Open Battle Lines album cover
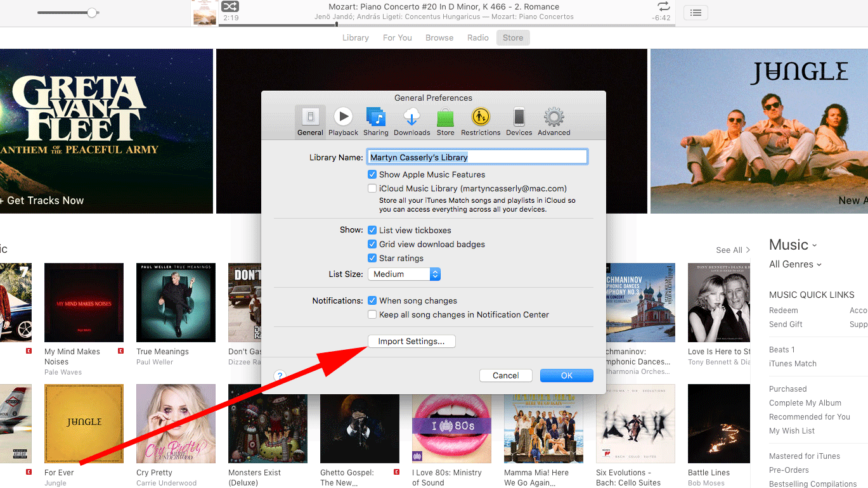Screen dimensions: 868x488 tap(719, 423)
